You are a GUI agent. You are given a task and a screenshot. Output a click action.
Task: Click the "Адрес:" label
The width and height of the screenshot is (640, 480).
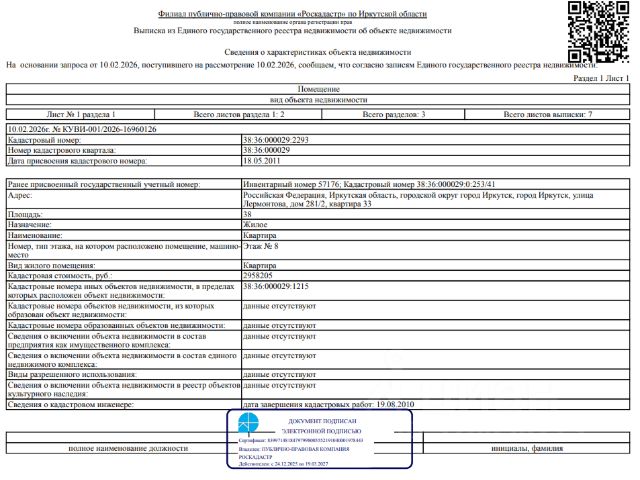click(x=20, y=195)
